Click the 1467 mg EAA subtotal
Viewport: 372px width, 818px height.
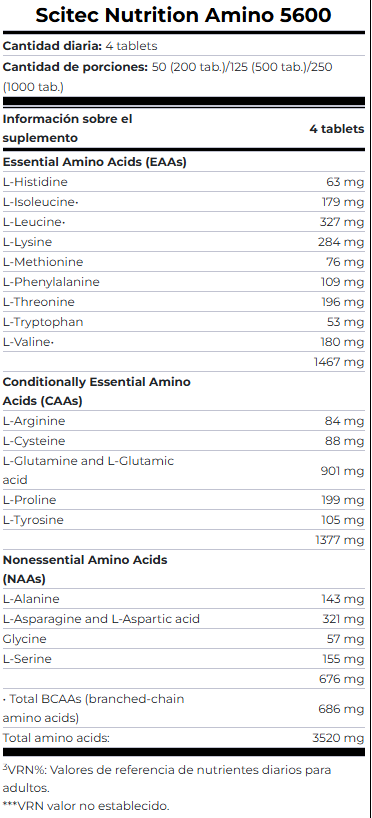pos(339,362)
